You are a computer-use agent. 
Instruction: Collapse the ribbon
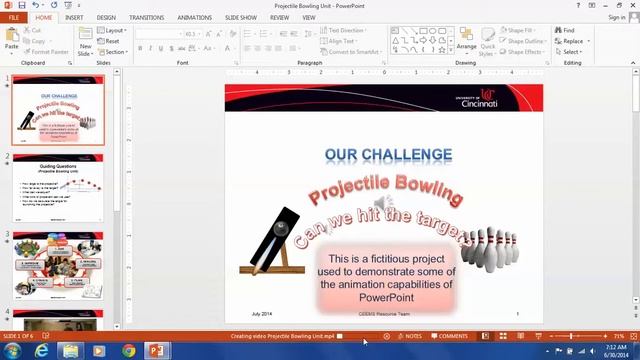tap(633, 63)
